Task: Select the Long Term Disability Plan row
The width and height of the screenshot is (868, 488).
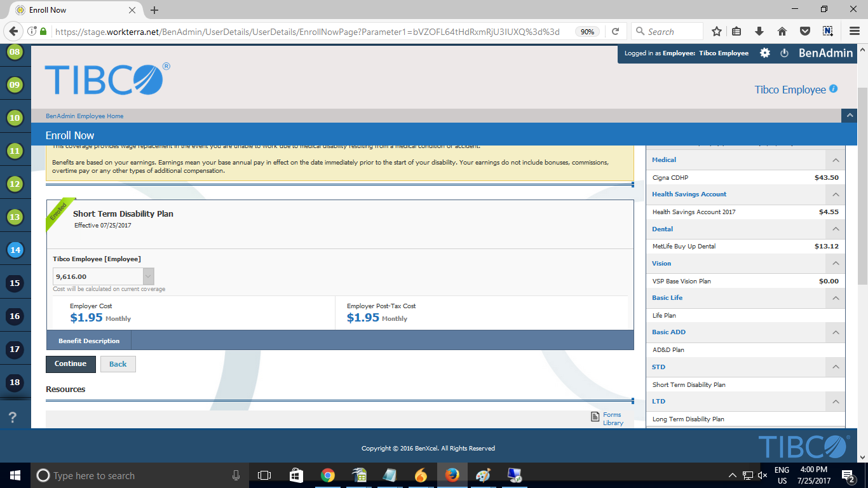Action: pos(745,419)
